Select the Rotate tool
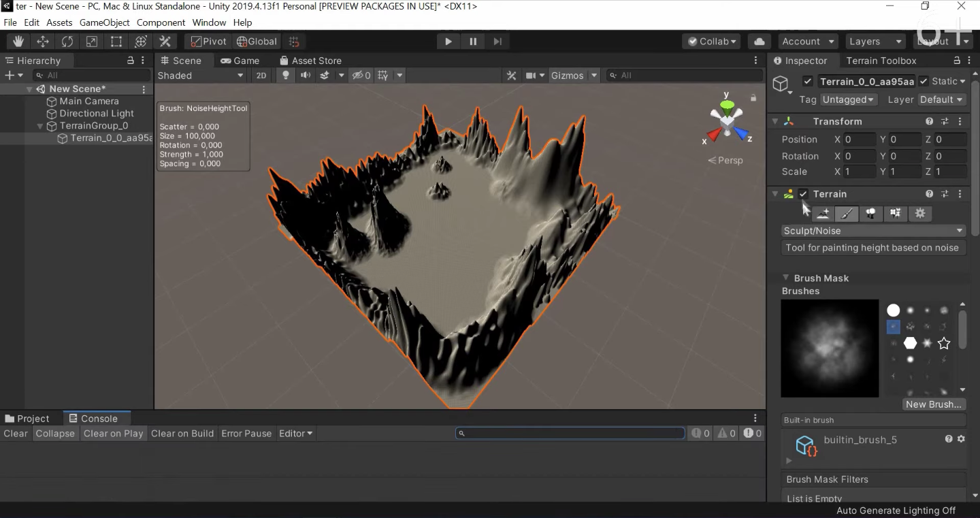The width and height of the screenshot is (980, 518). (67, 42)
